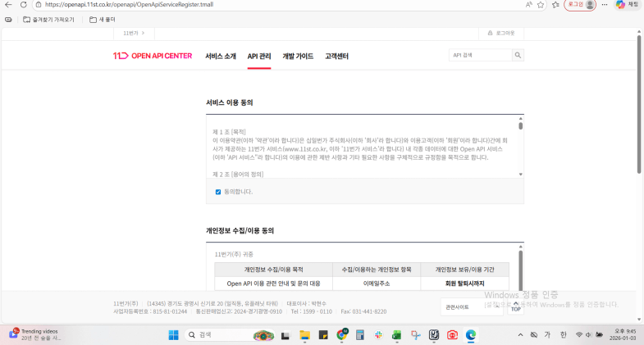Open Edge profile login button
Viewport: 644px width, 345px height.
coord(580,5)
